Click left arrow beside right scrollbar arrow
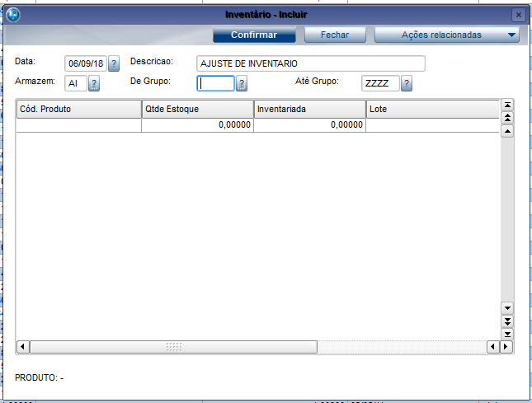This screenshot has height=403, width=532. pyautogui.click(x=493, y=347)
